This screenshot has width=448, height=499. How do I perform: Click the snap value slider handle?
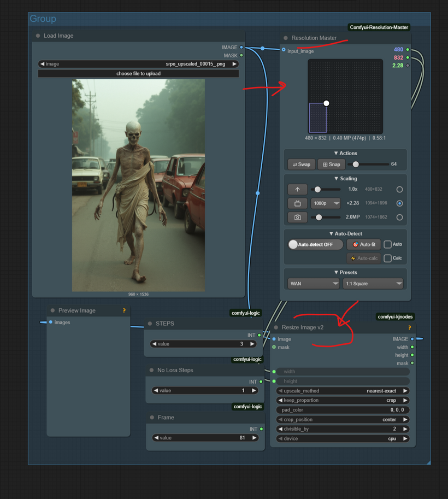pyautogui.click(x=356, y=164)
